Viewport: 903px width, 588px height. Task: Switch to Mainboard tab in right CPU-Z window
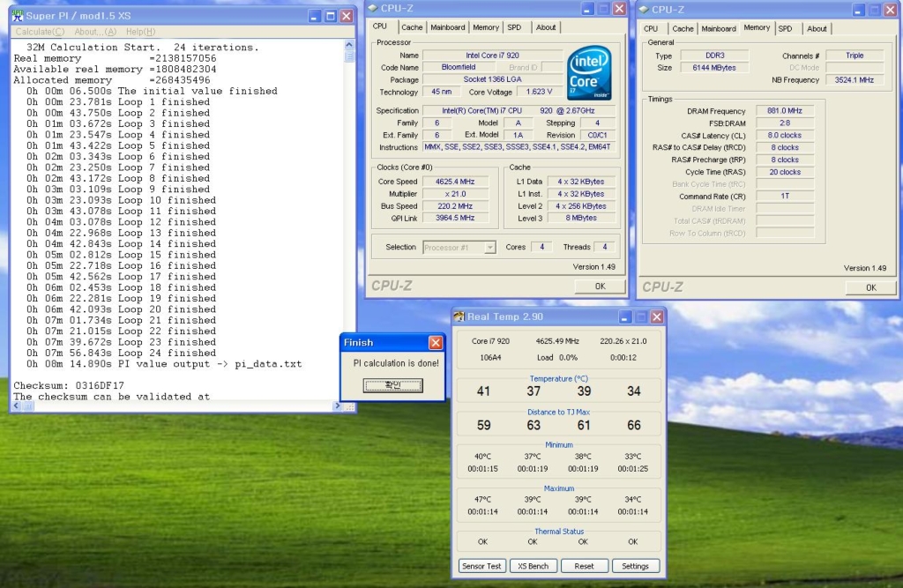[718, 28]
